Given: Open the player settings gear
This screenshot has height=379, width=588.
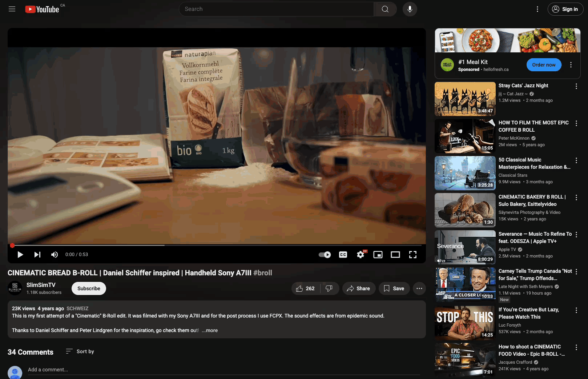Looking at the screenshot, I should (x=361, y=255).
